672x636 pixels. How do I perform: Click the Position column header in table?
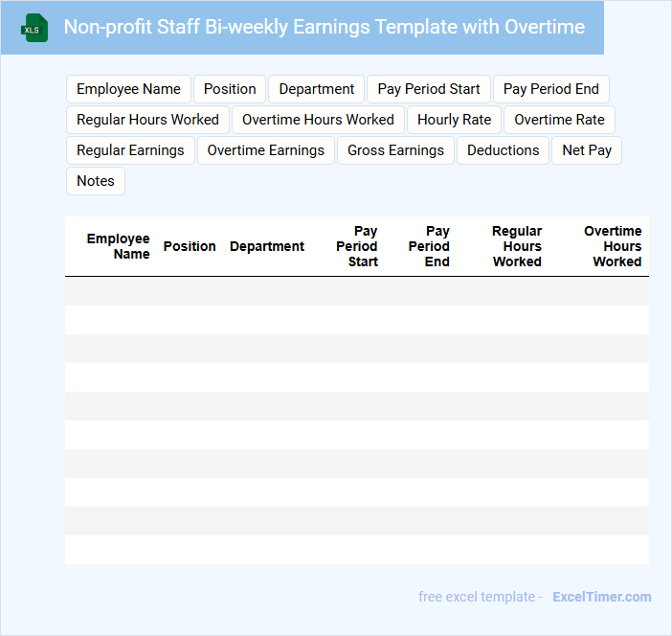(190, 246)
